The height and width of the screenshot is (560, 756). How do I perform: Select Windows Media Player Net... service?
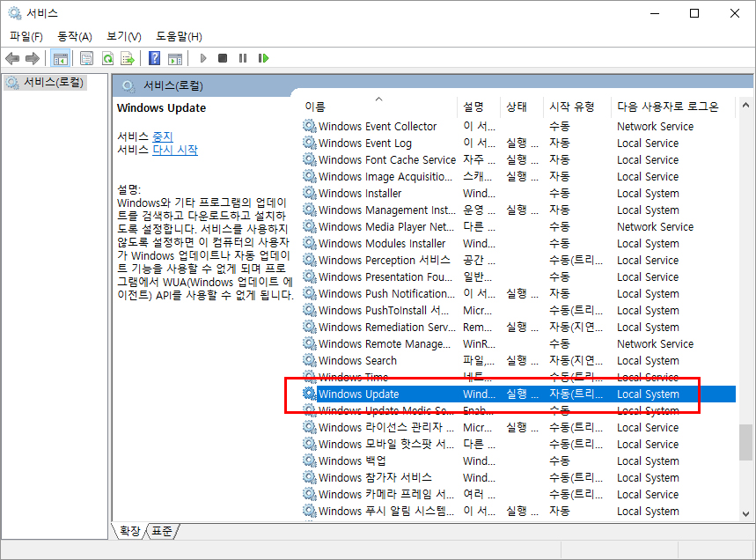(518, 226)
